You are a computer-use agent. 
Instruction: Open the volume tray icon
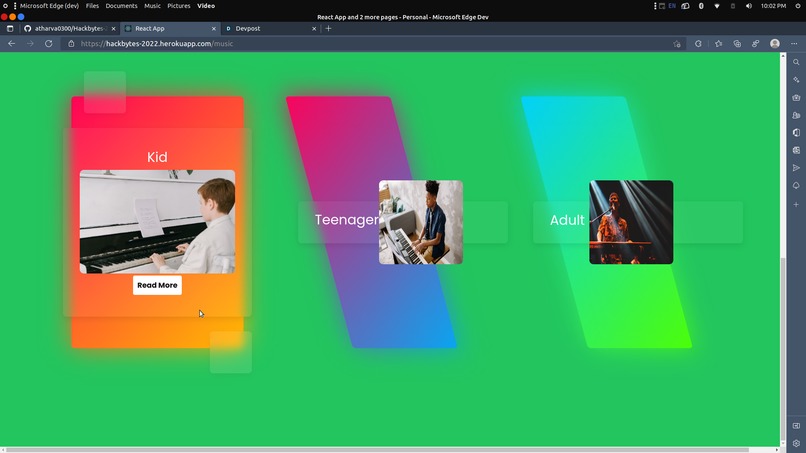tap(749, 6)
